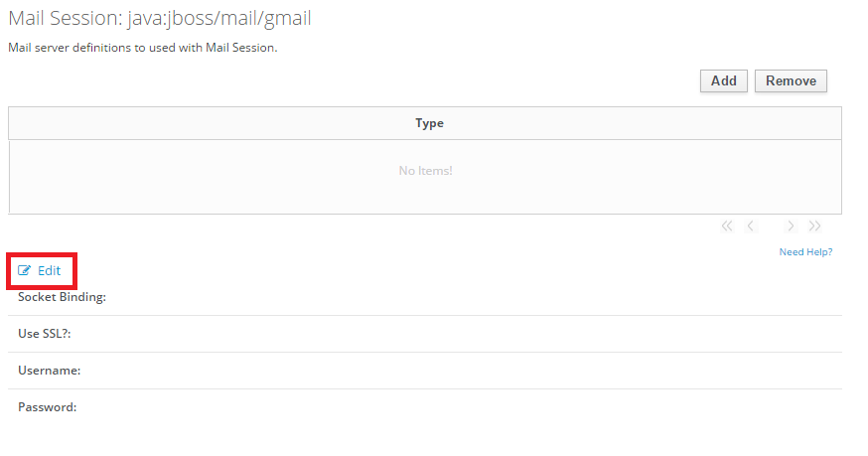Viewport: 868px width, 456px height.
Task: Click the Mail Session heading title
Action: (160, 19)
